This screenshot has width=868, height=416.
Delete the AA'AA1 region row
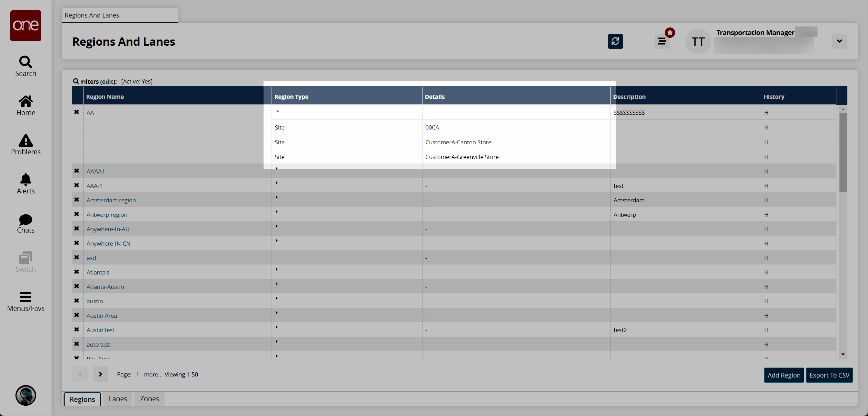coord(77,171)
